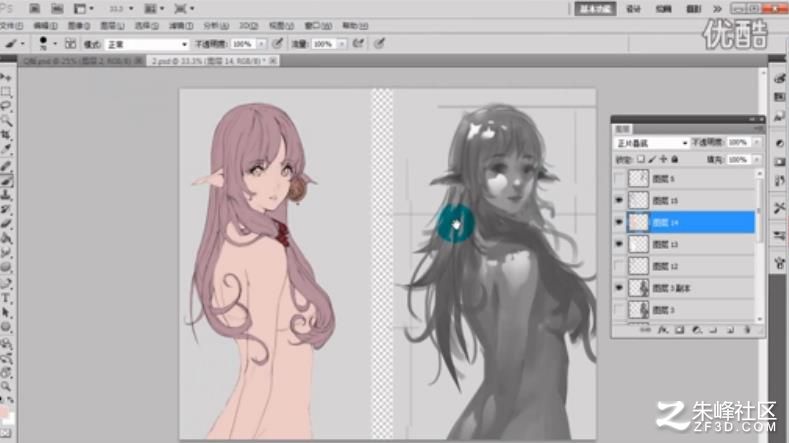Select the Clone Stamp tool
The height and width of the screenshot is (443, 789).
[x=6, y=194]
